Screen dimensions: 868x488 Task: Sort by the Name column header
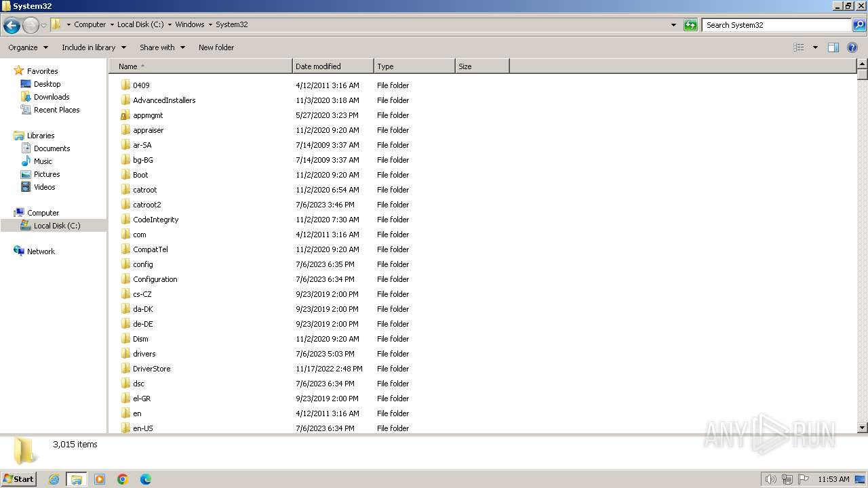tap(200, 66)
